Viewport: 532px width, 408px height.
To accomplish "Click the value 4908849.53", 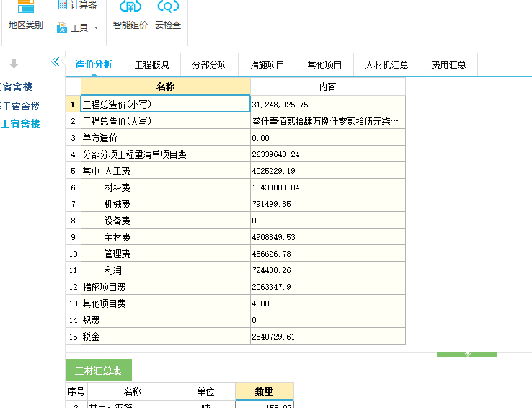I will 328,237.
